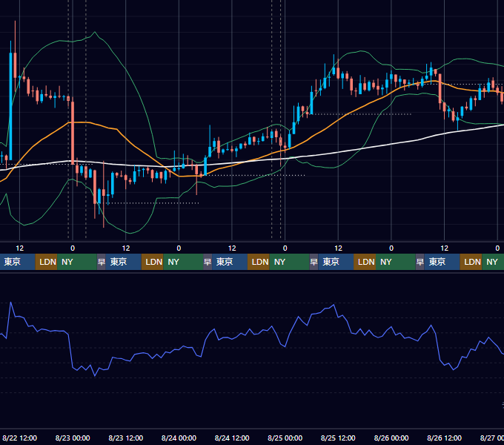504x445 pixels.
Task: Click the 8/24 00:00 date label
Action: coord(179,438)
